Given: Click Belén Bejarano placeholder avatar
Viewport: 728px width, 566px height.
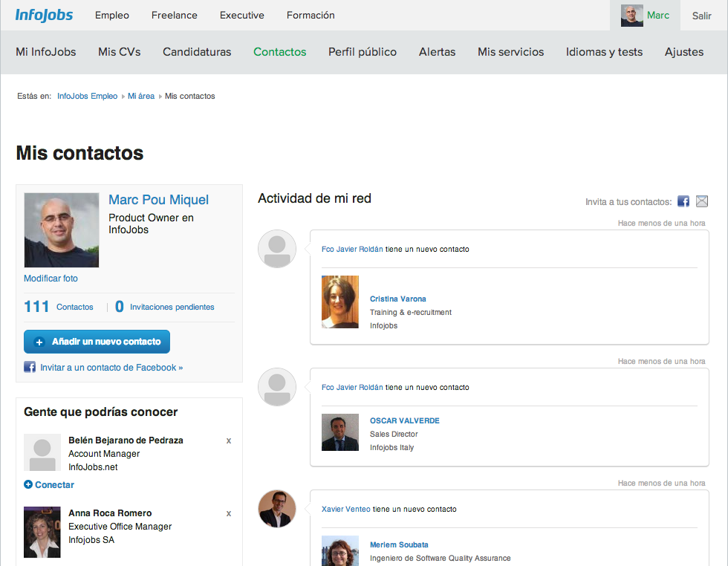Looking at the screenshot, I should click(42, 452).
